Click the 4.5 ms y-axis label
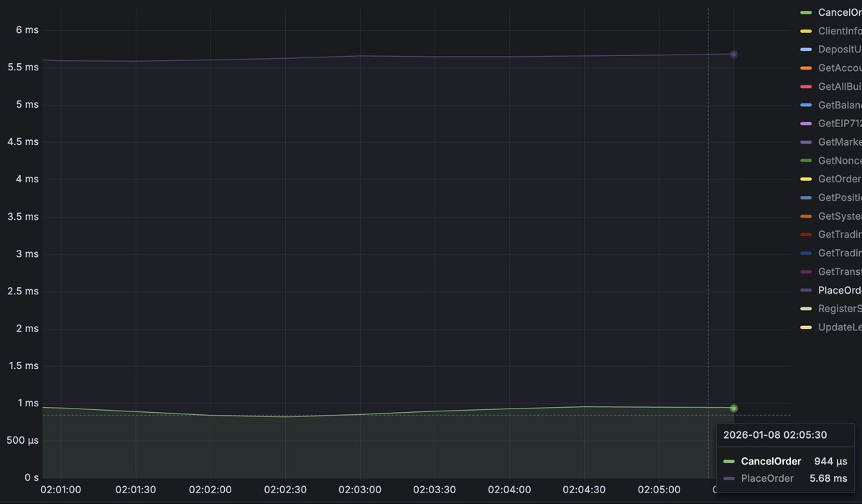 (x=23, y=141)
